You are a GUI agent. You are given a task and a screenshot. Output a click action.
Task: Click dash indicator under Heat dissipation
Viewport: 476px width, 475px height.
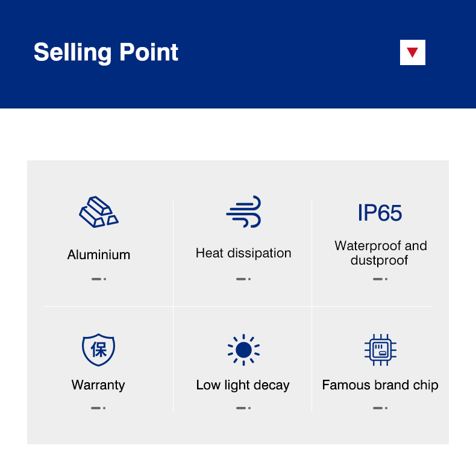[x=243, y=279]
